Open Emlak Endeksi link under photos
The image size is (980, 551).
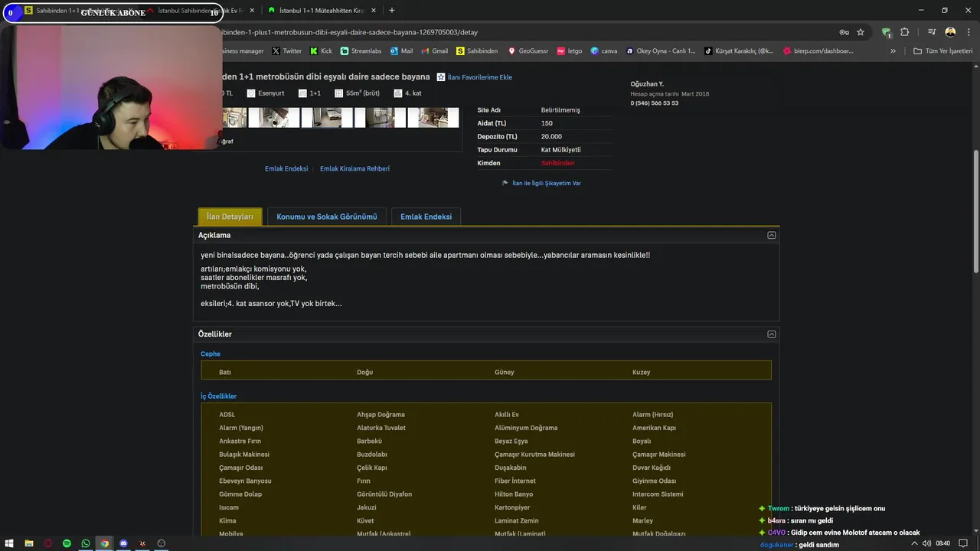286,168
